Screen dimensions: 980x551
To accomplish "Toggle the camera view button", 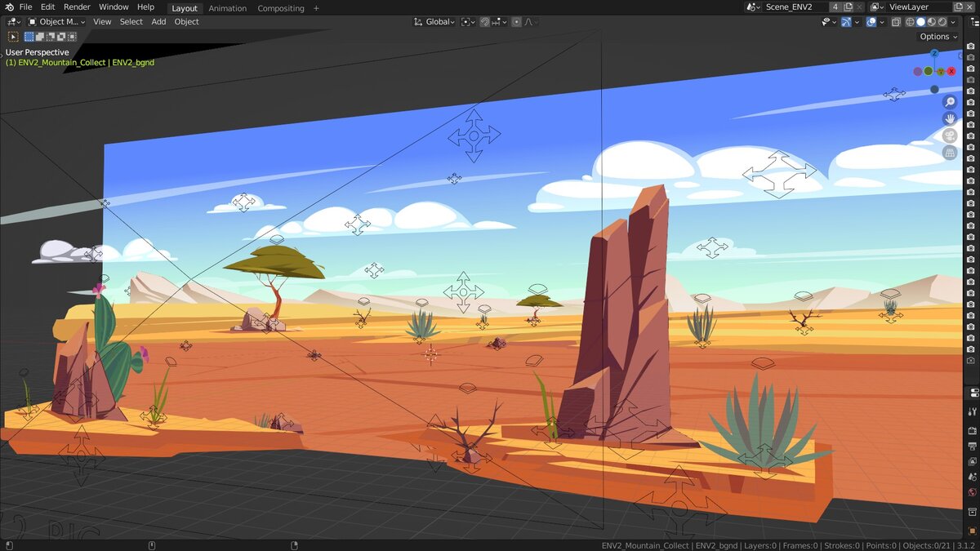I will 950,136.
